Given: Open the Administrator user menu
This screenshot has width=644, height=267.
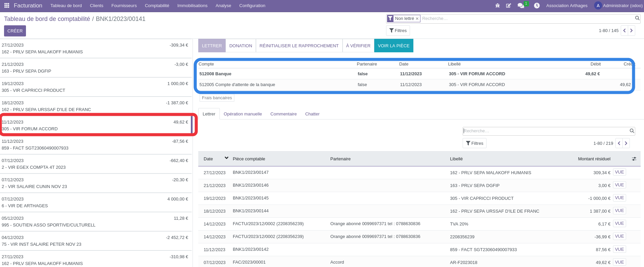Looking at the screenshot, I should point(618,5).
